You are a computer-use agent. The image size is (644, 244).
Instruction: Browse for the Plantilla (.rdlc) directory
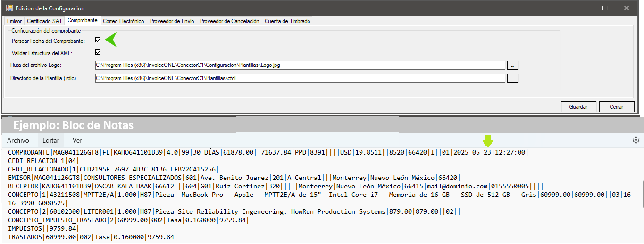coord(512,78)
